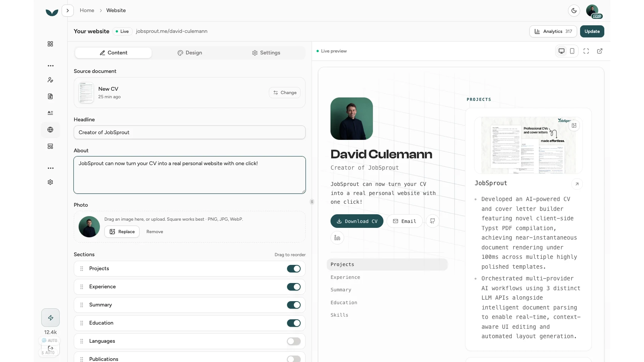
Task: Switch to the Content tab
Action: coord(113,53)
